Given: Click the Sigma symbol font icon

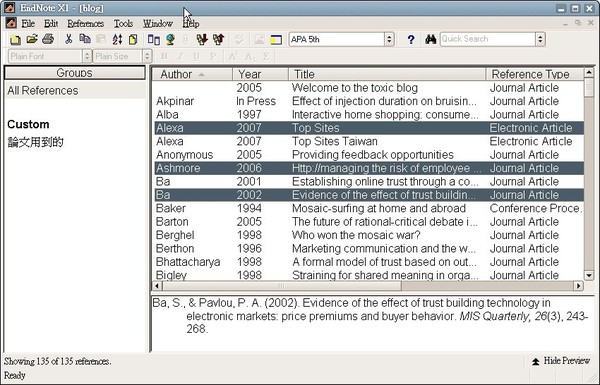Looking at the screenshot, I should click(x=266, y=57).
